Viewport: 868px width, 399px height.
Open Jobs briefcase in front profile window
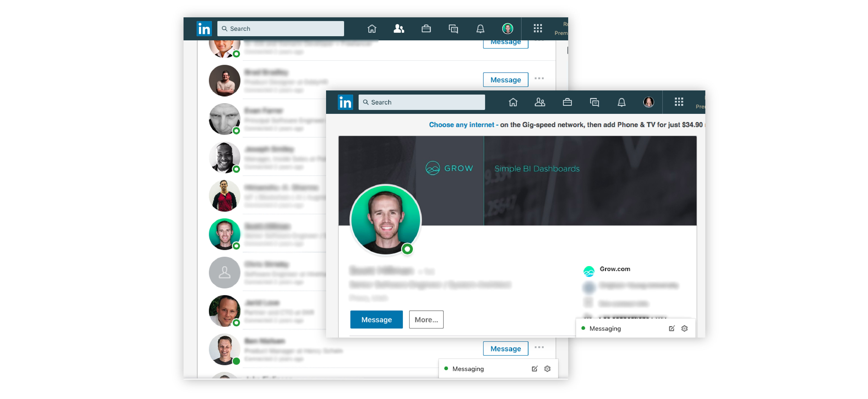(x=567, y=102)
